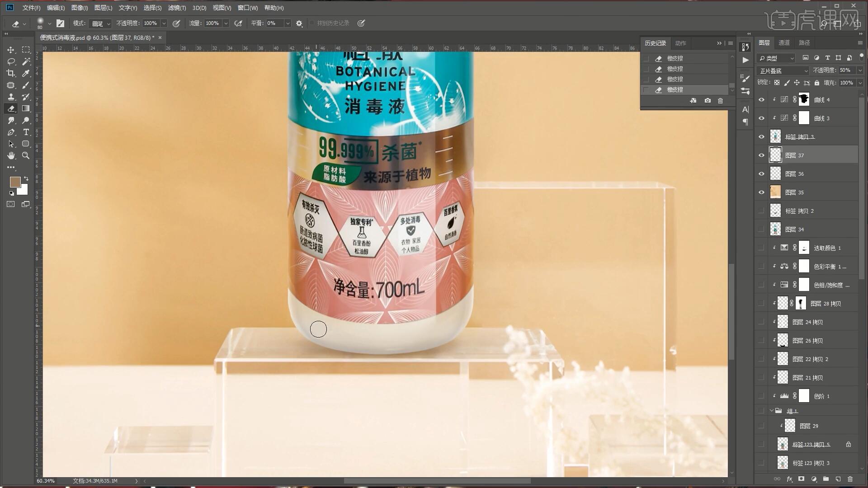Open the blend mode dropdown 正片叠底
Viewport: 868px width, 488px height.
(783, 71)
